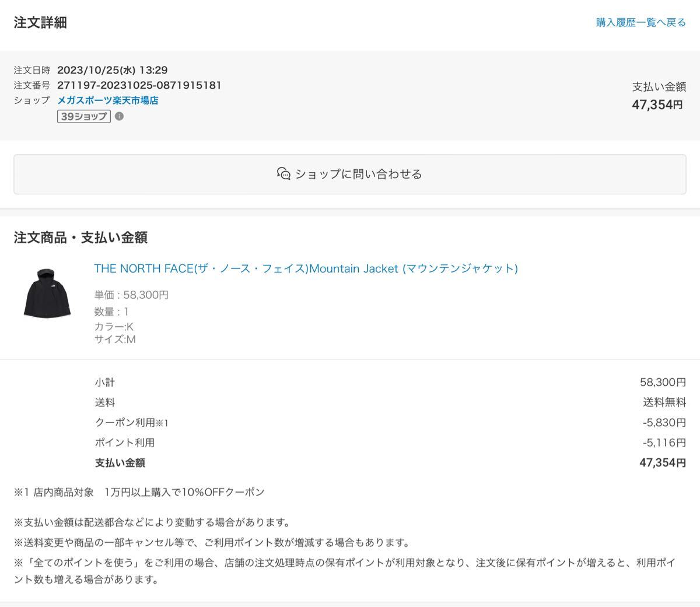Click the point usage amount -5,116円
The width and height of the screenshot is (700, 607).
(662, 442)
